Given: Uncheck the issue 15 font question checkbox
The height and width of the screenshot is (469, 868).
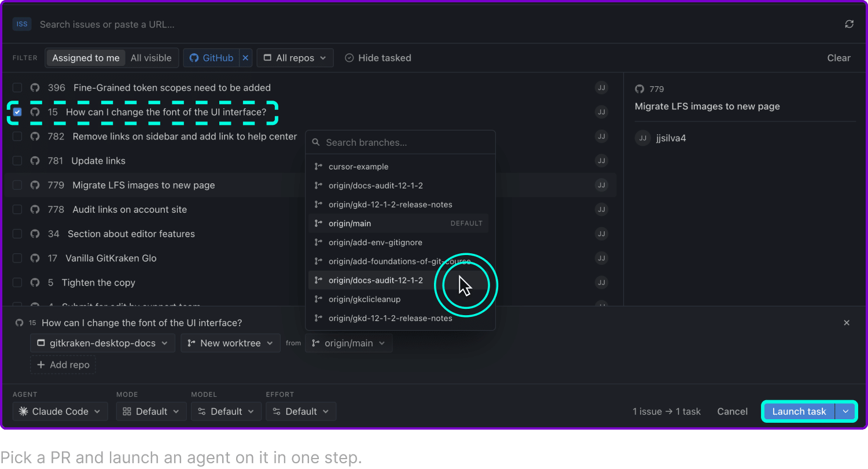Looking at the screenshot, I should (17, 112).
